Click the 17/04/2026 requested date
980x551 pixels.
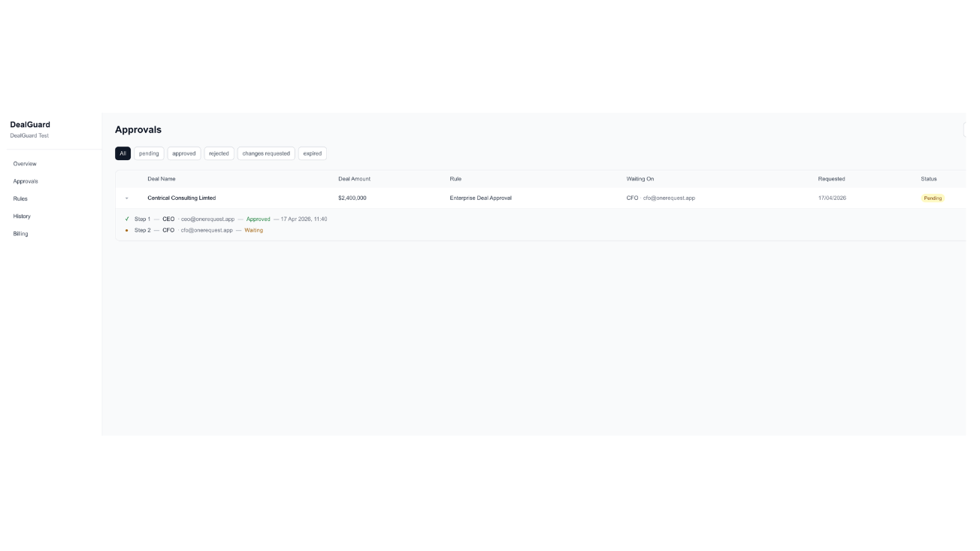coord(831,198)
